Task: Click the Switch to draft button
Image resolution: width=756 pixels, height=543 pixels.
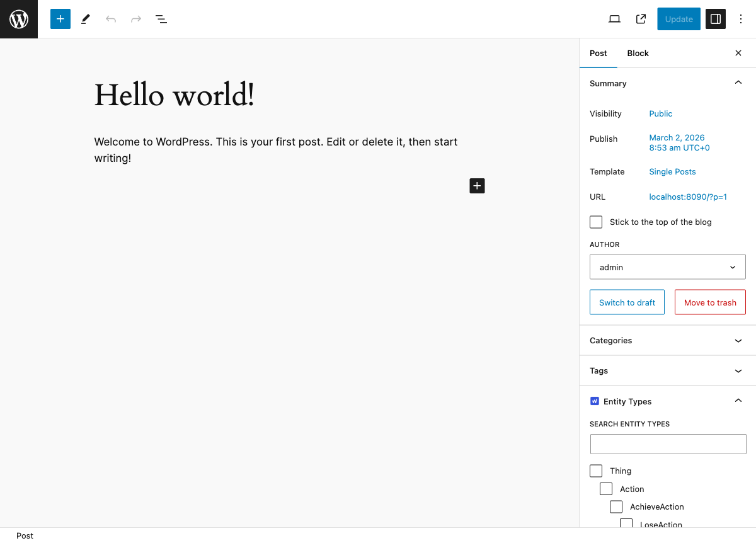Action: (x=627, y=302)
